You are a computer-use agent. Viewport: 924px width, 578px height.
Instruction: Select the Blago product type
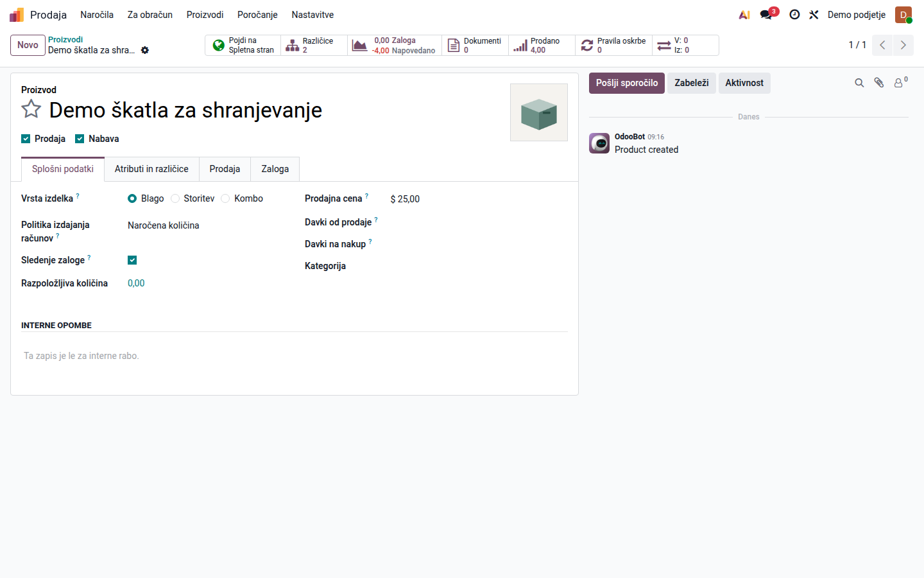[x=132, y=198]
